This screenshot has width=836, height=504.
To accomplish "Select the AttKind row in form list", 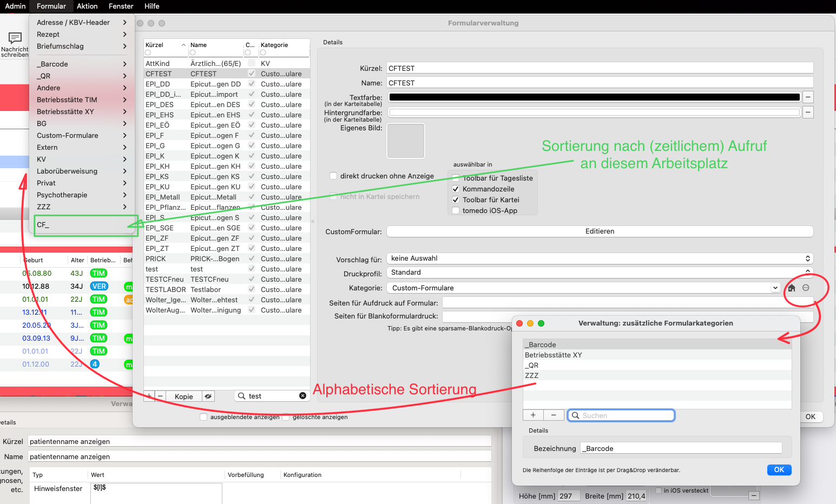I will point(227,63).
